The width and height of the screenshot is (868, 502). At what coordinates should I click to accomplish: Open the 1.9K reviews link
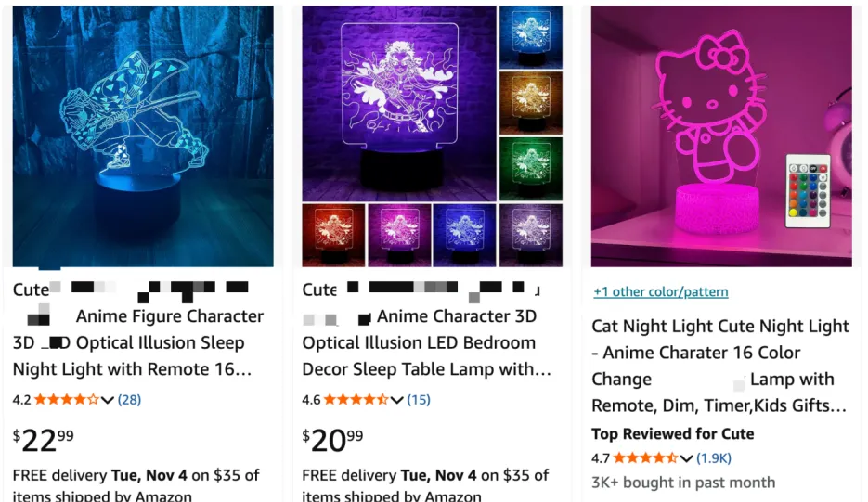pos(715,457)
